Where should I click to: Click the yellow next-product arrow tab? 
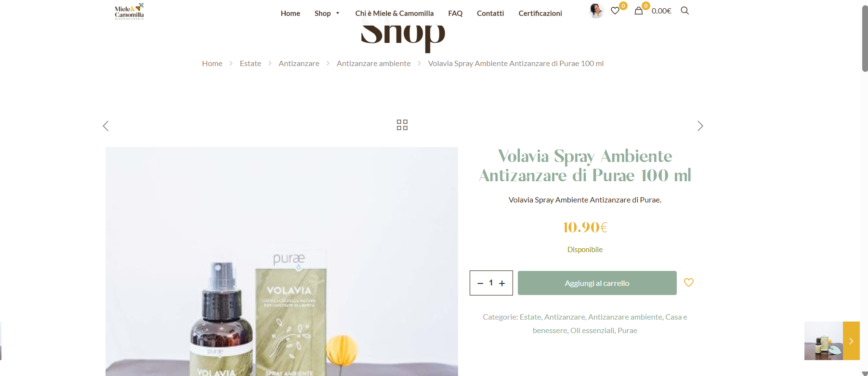851,341
